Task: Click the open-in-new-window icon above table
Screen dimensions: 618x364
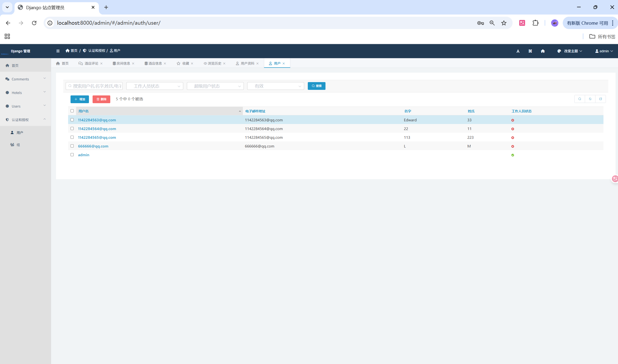Action: click(601, 99)
